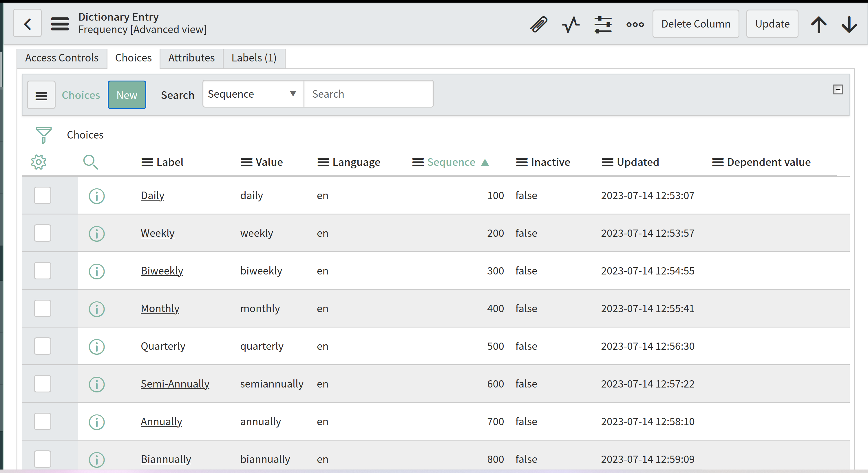Go to next record down arrow
Image resolution: width=868 pixels, height=473 pixels.
click(849, 24)
